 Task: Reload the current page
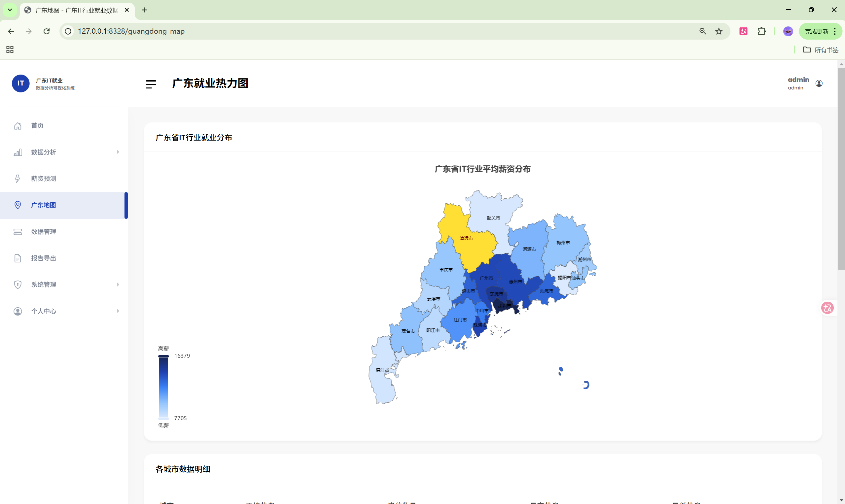pos(47,31)
